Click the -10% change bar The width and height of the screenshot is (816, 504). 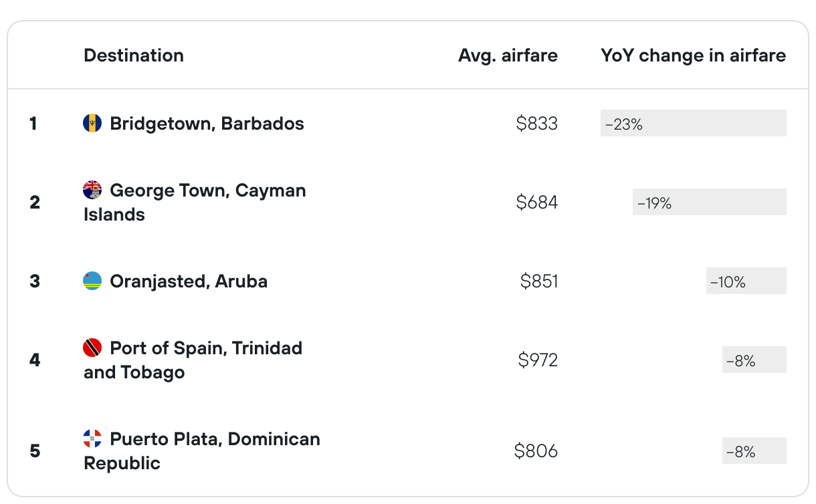[746, 281]
